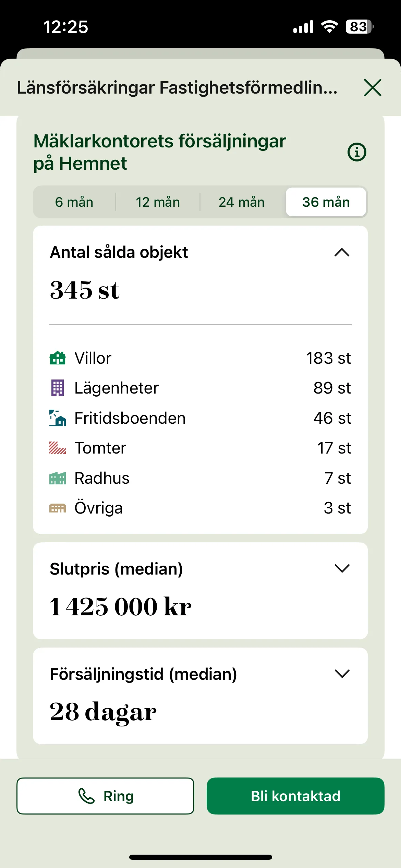The height and width of the screenshot is (868, 401).
Task: Call the agency with the Ring button
Action: (x=105, y=796)
